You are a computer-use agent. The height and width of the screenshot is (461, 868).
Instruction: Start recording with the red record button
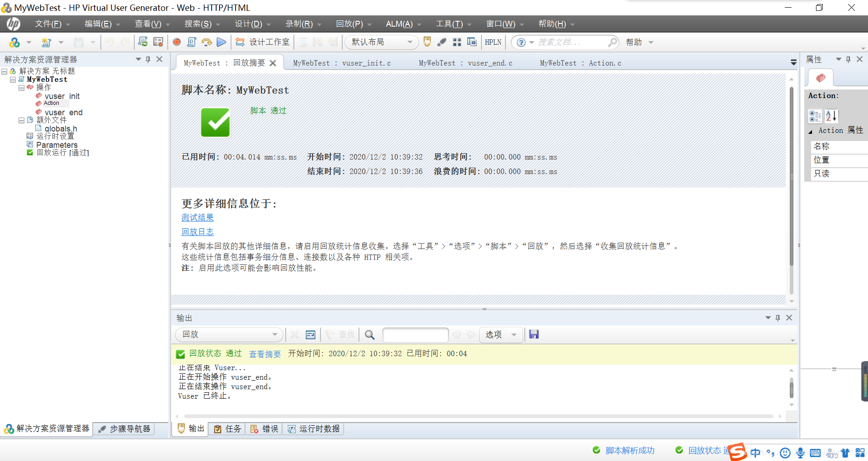[x=177, y=42]
